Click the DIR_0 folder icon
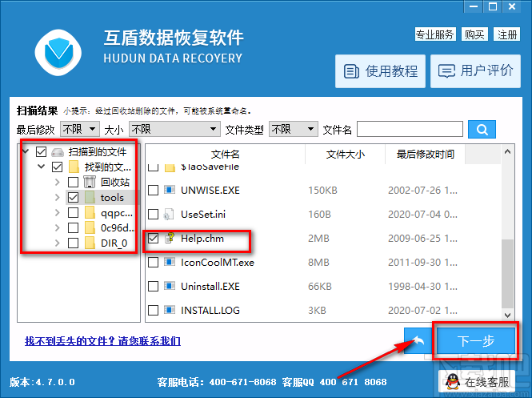The image size is (532, 398). (90, 243)
